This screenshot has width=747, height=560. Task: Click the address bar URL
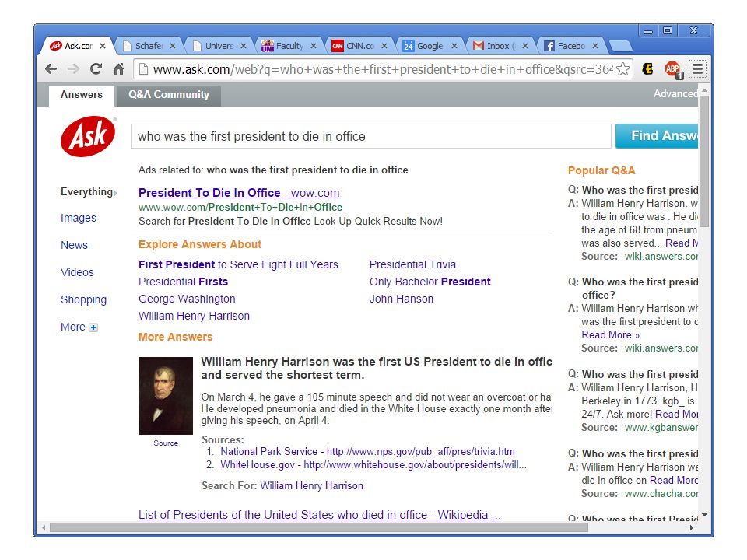pos(381,69)
